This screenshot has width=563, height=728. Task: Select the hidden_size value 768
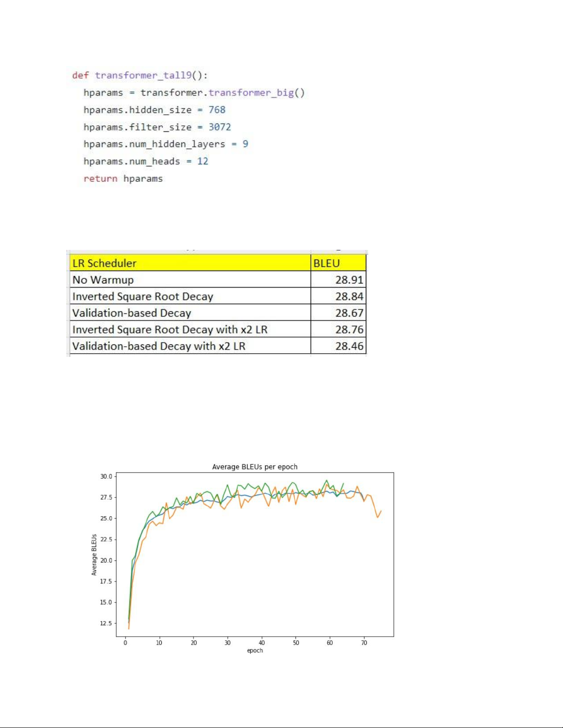coord(217,110)
